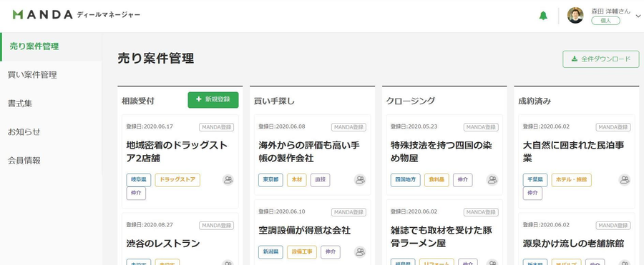Click MANDA登録 badge on 四国の染め物屋 card
This screenshot has width=644, height=265.
coord(481,127)
